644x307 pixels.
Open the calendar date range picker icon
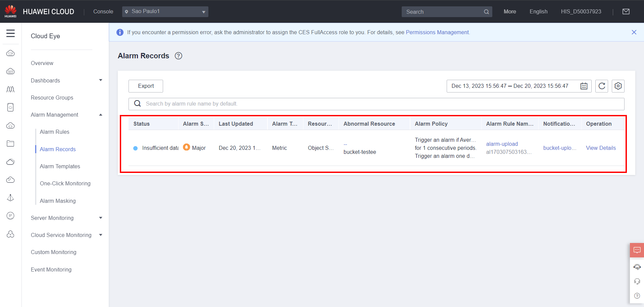pyautogui.click(x=584, y=86)
